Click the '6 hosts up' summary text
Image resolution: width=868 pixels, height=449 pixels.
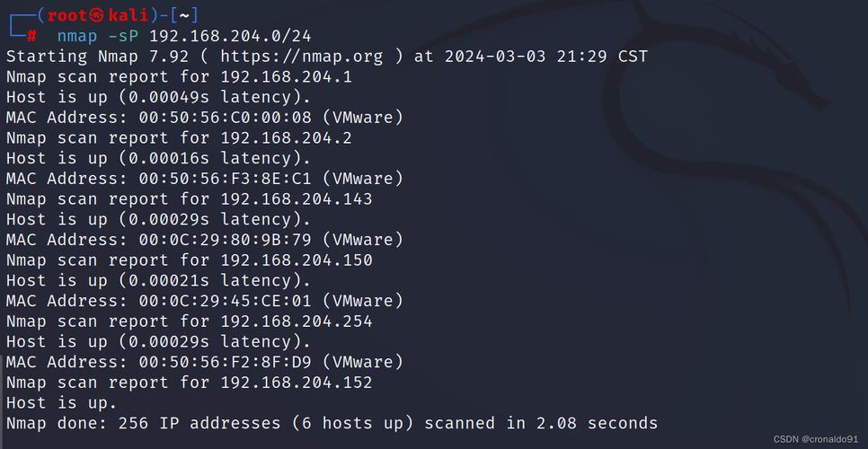352,424
